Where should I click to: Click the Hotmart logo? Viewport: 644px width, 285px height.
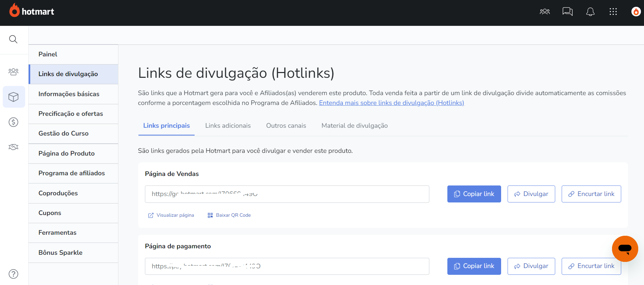(x=32, y=11)
